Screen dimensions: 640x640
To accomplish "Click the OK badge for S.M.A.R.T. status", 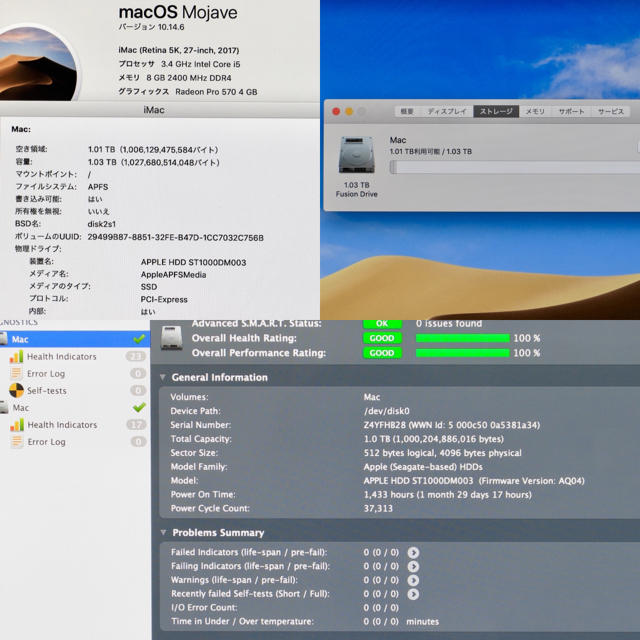I will tap(382, 324).
